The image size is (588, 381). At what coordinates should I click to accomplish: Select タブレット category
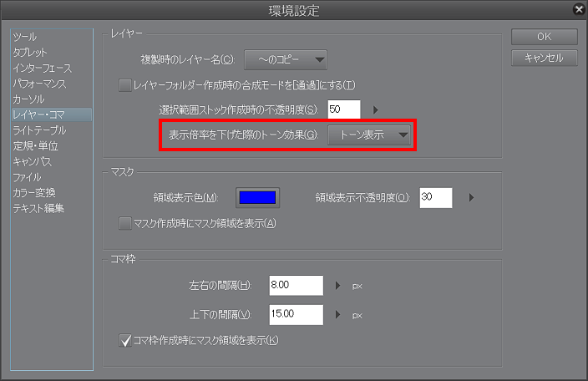[30, 52]
